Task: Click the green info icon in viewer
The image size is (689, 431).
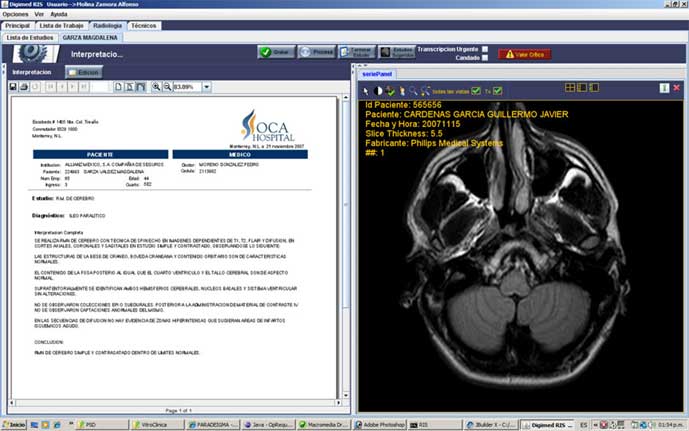Action: click(x=664, y=88)
